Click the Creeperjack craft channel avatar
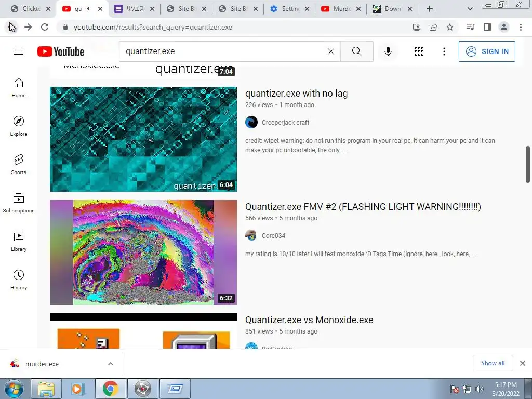 point(251,122)
